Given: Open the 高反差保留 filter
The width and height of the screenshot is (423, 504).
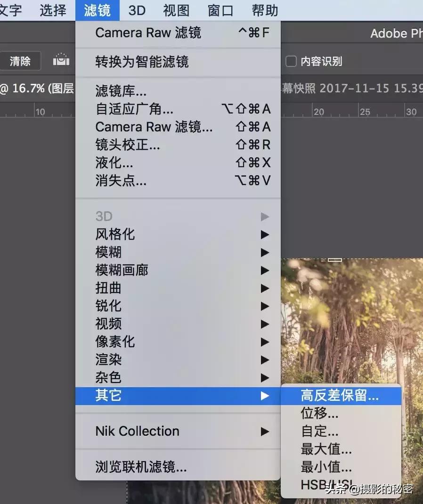Looking at the screenshot, I should (338, 396).
